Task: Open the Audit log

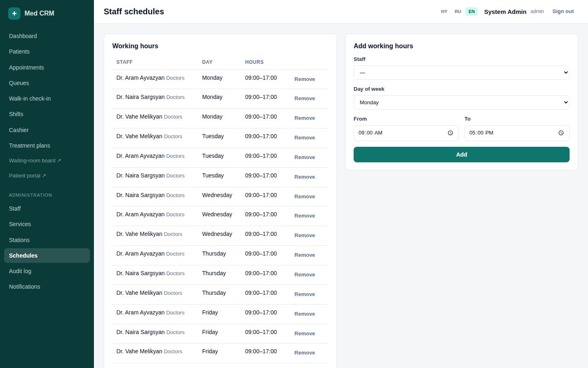Action: pos(47,271)
